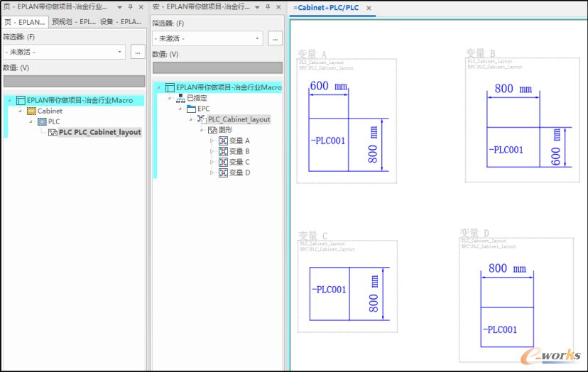The height and width of the screenshot is (372, 588).
Task: Select the 变量 A tree item
Action: 239,141
